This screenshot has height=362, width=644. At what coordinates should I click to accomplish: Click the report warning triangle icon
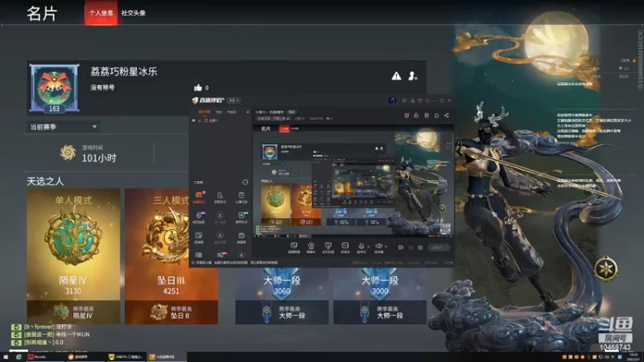click(396, 76)
